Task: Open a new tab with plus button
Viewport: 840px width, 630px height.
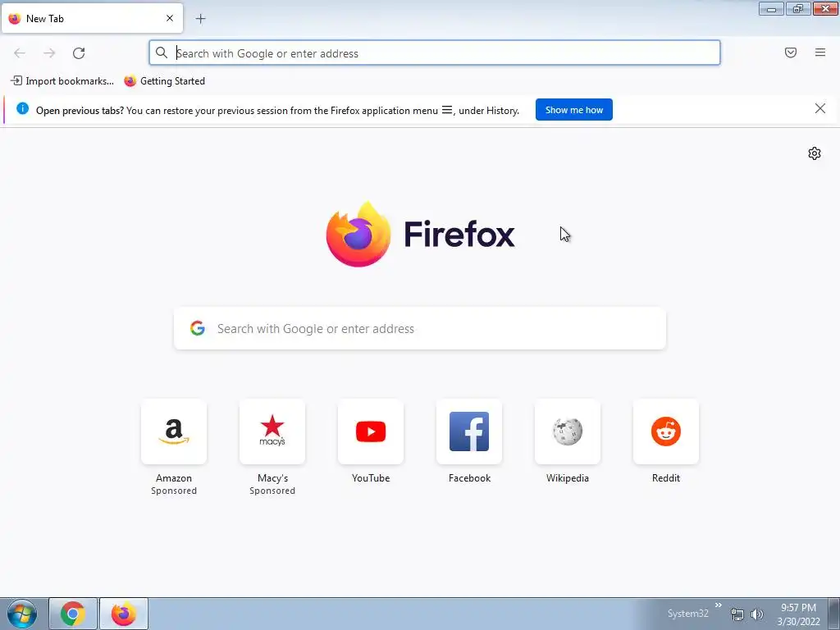Action: 200,19
